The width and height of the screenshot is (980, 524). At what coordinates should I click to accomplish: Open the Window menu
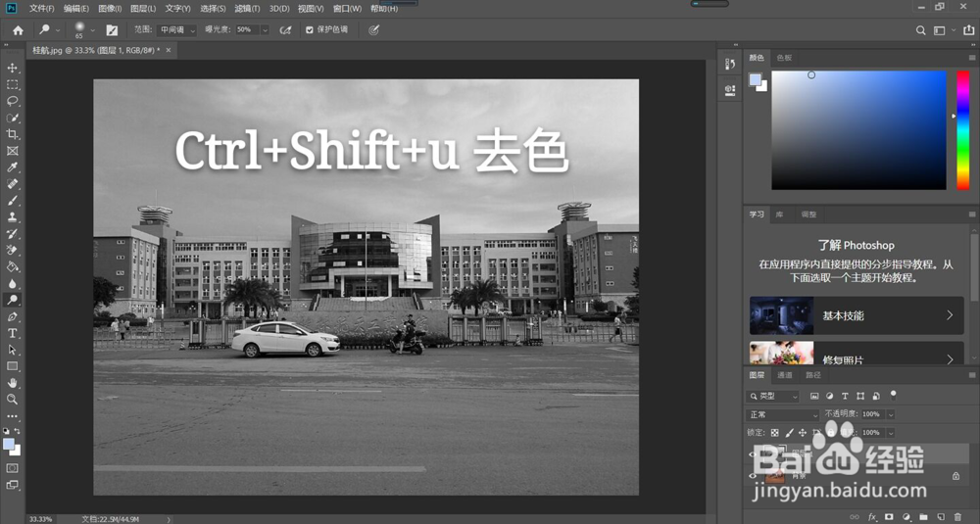(348, 9)
